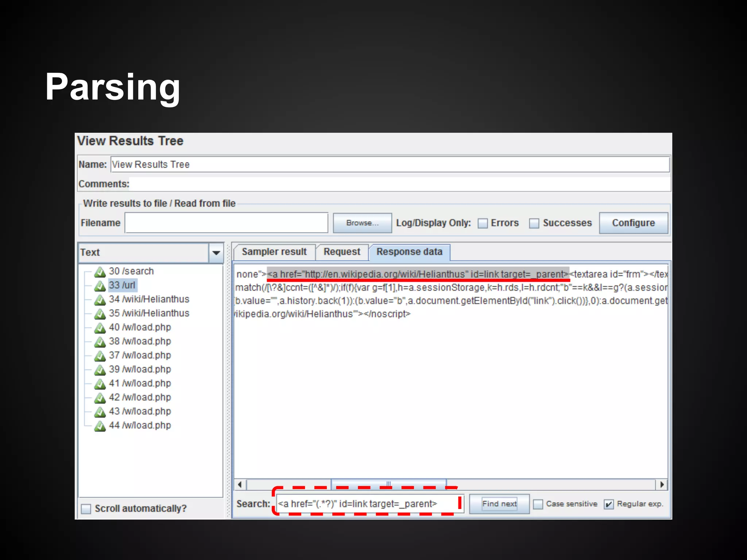Click success icon next to 33 /url
The width and height of the screenshot is (747, 560).
(x=100, y=286)
